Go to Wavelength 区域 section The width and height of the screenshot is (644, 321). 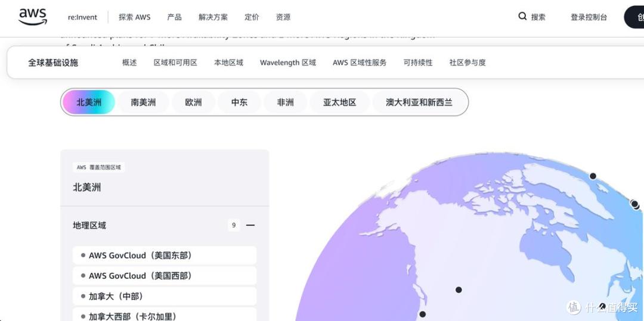tap(288, 63)
